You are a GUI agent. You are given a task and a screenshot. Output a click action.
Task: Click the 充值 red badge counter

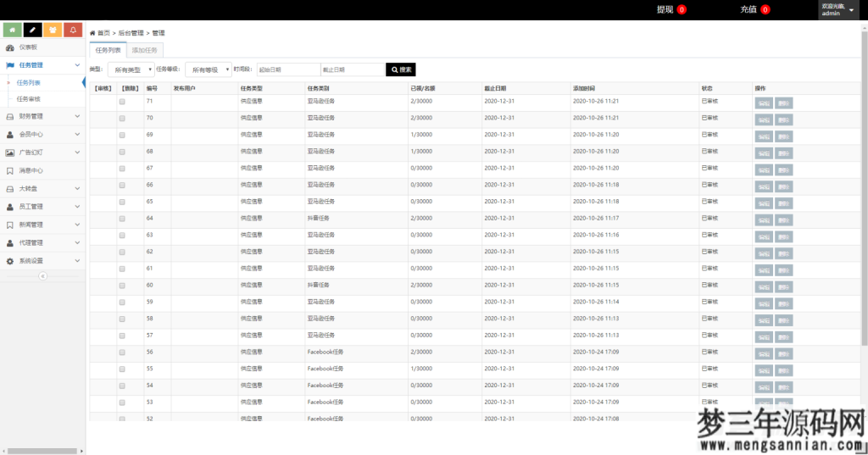[x=765, y=10]
